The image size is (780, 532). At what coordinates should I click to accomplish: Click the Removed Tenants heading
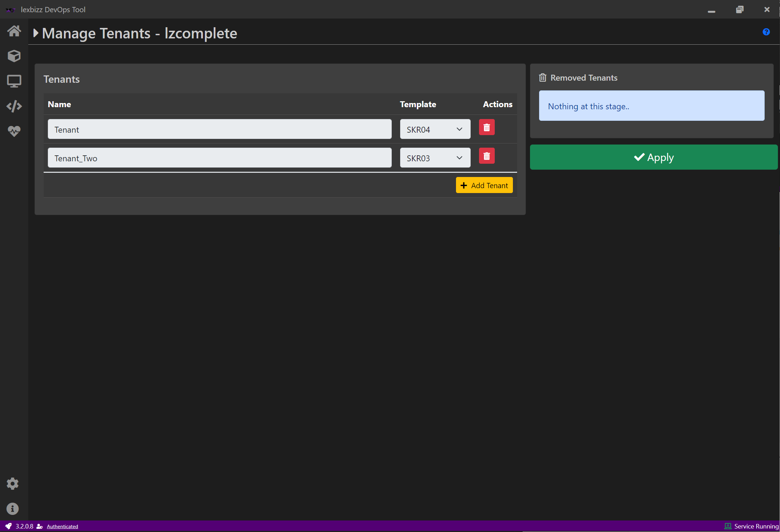(584, 78)
